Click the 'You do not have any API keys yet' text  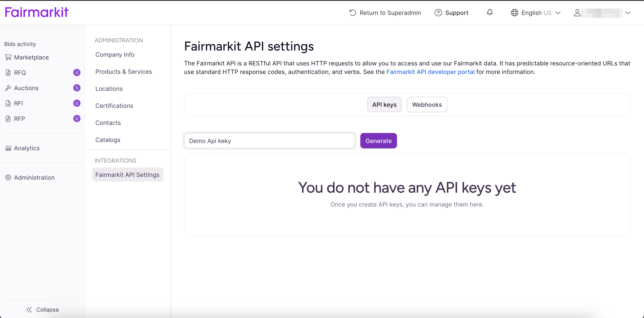407,187
